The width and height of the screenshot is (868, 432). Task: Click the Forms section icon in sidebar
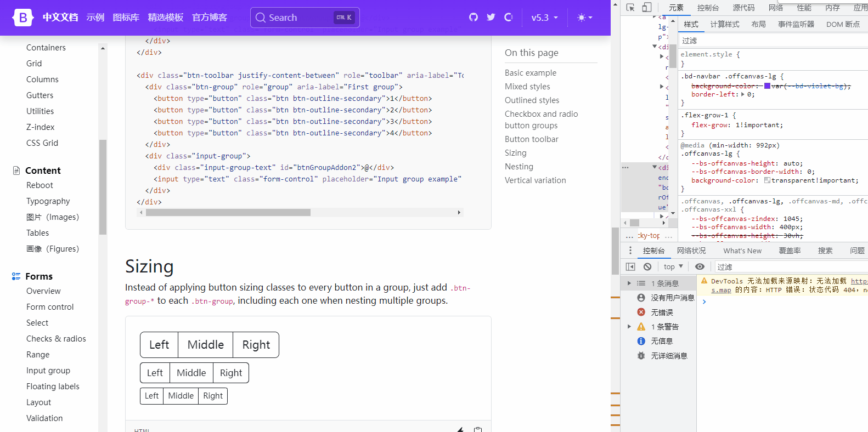point(16,276)
